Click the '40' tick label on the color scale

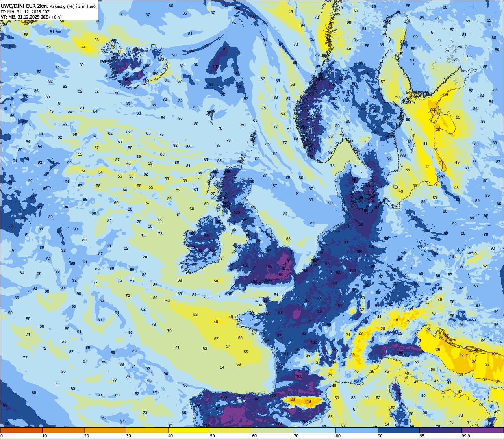(x=170, y=436)
